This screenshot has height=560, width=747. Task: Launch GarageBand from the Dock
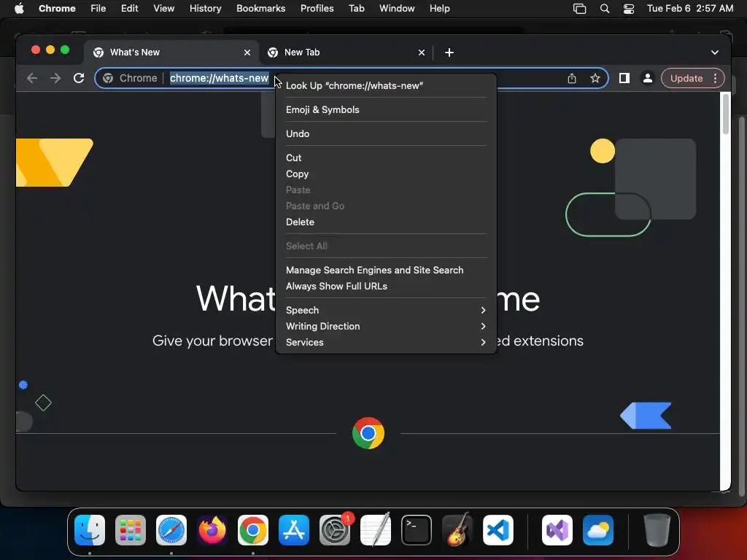pos(457,530)
